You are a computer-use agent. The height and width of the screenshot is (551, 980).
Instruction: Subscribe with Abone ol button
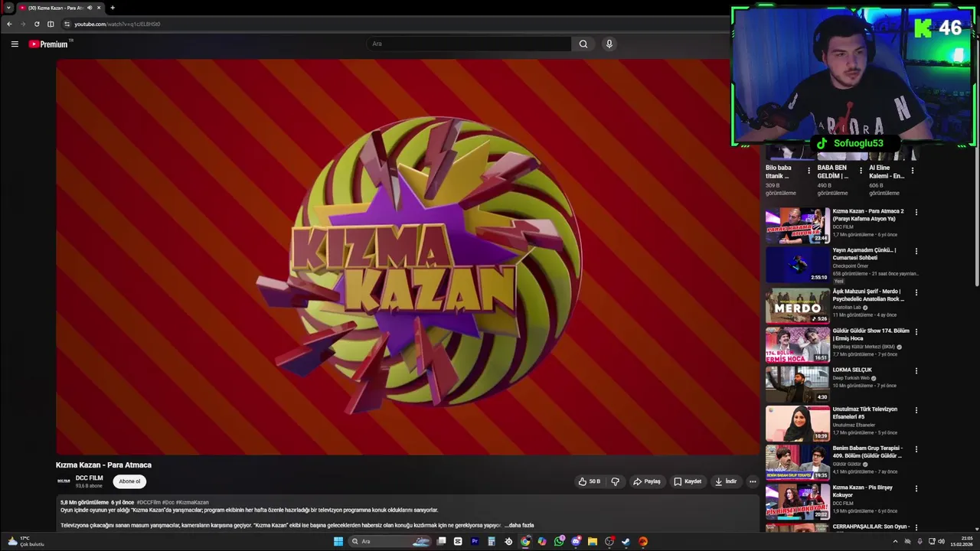coord(129,481)
